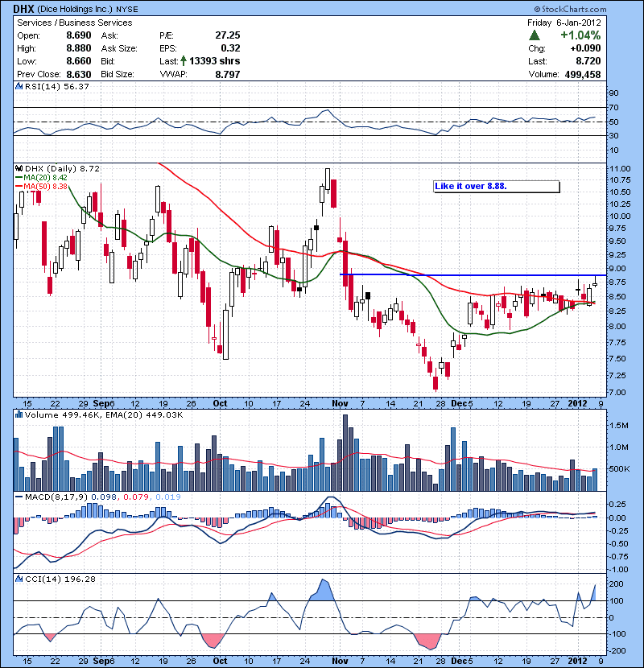Click the 'MA(50) 8.38' legend text
This screenshot has height=668, width=644.
pyautogui.click(x=45, y=187)
